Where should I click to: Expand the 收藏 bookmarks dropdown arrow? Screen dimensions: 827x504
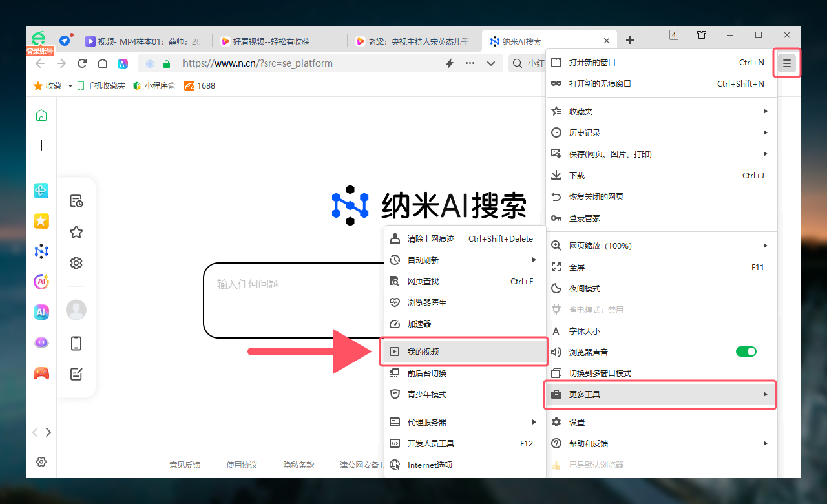(x=70, y=86)
